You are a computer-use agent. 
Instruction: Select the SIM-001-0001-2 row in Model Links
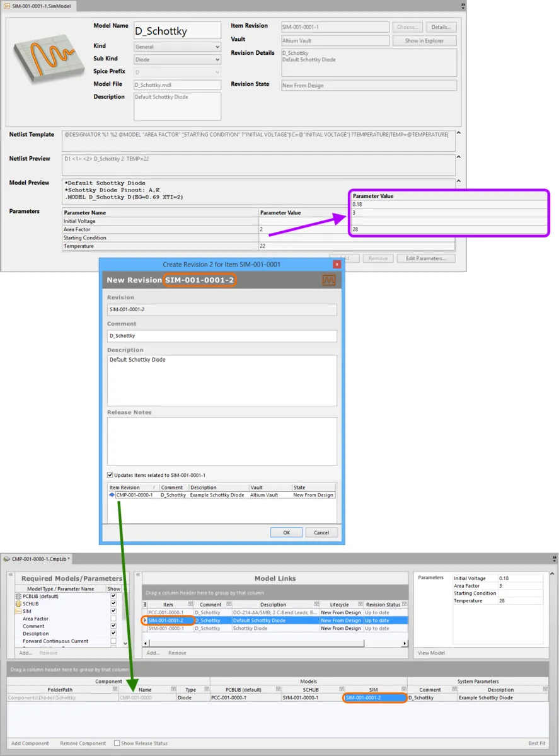point(275,621)
